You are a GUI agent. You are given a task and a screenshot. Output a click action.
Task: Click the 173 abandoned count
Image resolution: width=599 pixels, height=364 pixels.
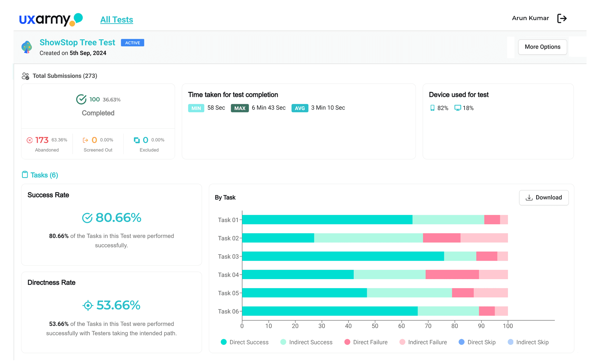pos(42,140)
